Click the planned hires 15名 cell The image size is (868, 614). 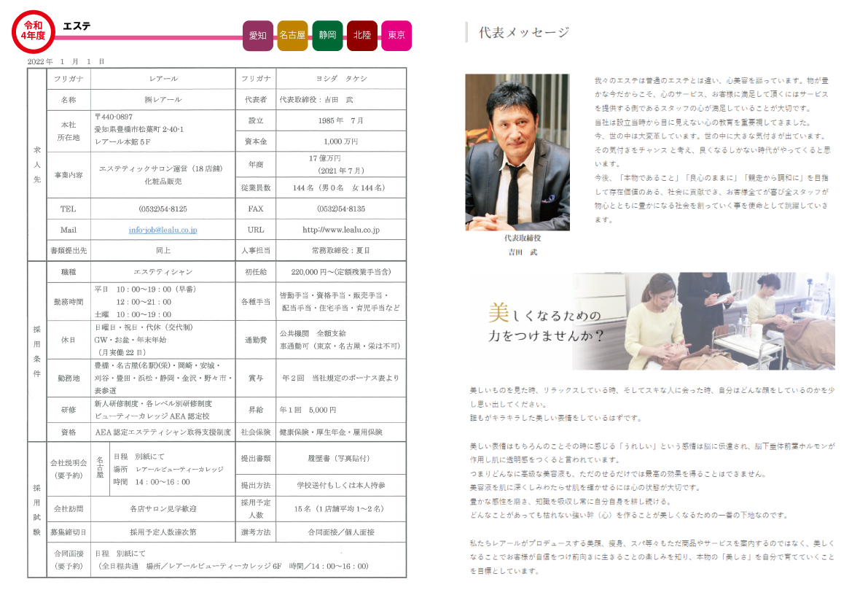(341, 508)
